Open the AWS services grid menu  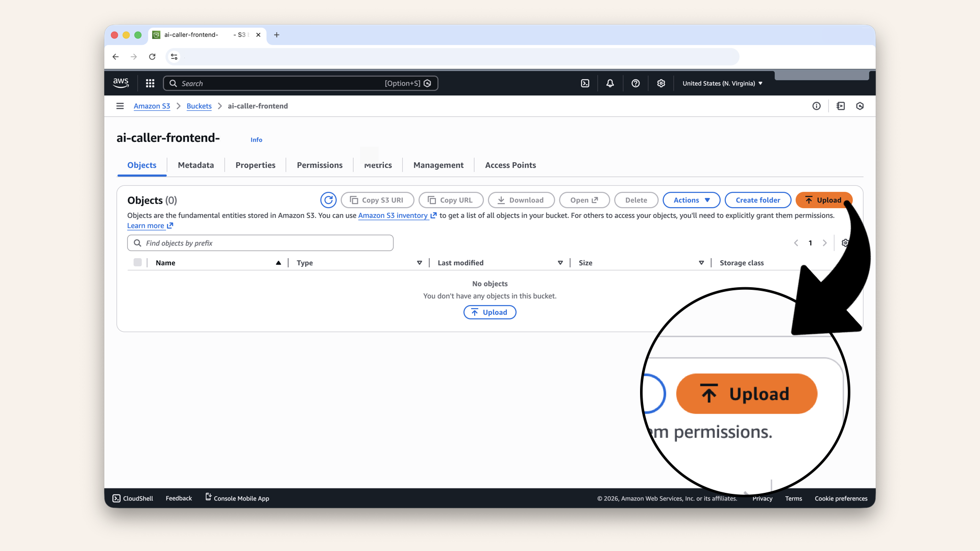click(x=150, y=83)
